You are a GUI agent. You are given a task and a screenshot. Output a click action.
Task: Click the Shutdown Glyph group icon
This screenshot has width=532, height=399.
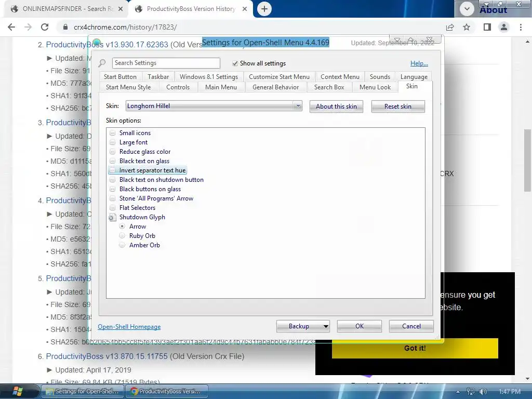(x=112, y=218)
